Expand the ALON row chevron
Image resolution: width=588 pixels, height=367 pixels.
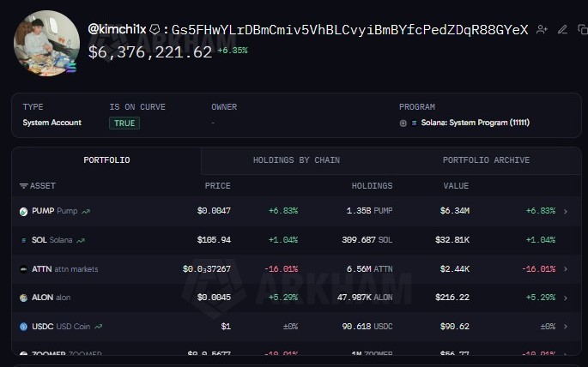[566, 298]
